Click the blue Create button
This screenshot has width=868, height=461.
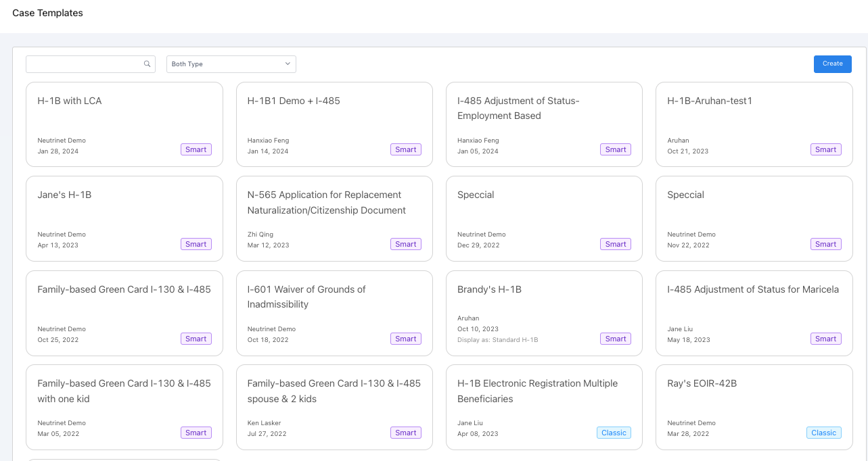832,64
